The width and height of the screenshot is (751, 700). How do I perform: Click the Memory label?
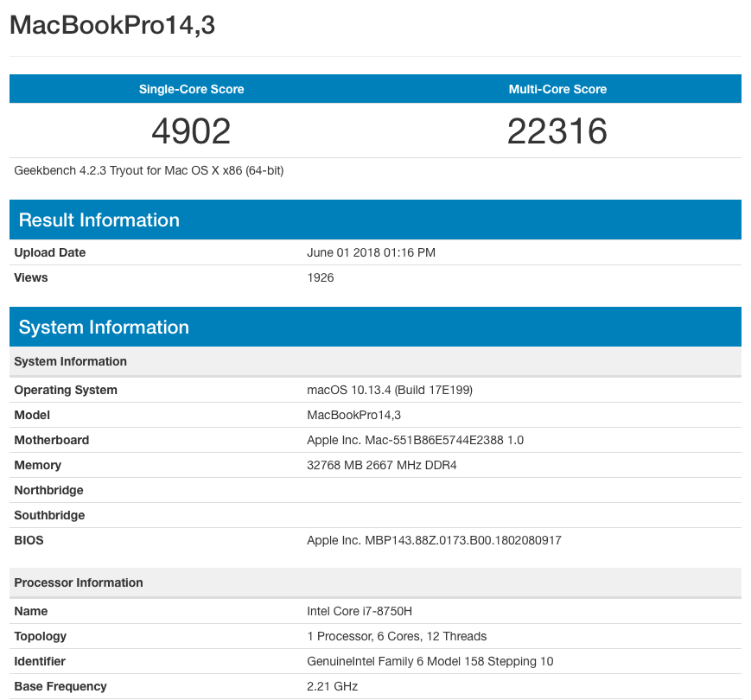(38, 466)
